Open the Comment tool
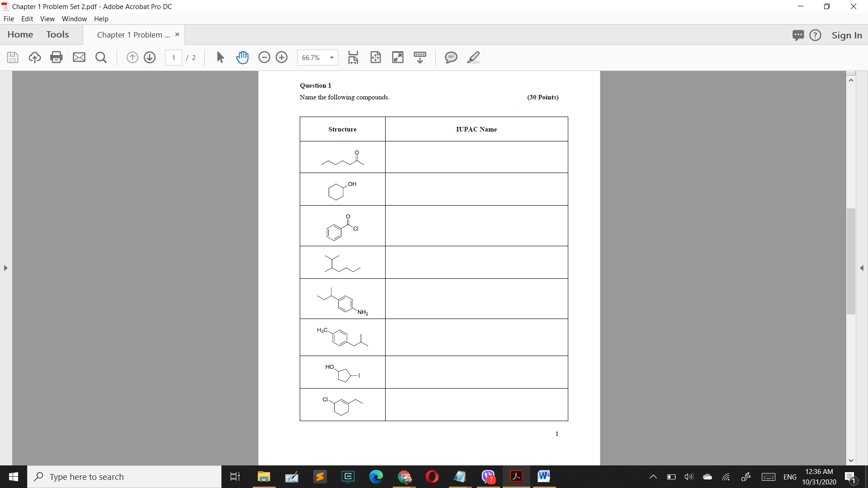The width and height of the screenshot is (868, 488). click(451, 57)
